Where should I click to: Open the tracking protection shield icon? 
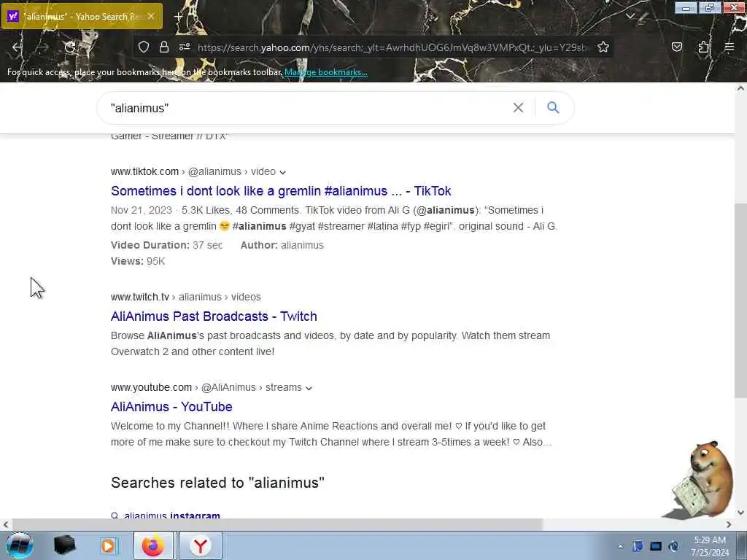144,47
